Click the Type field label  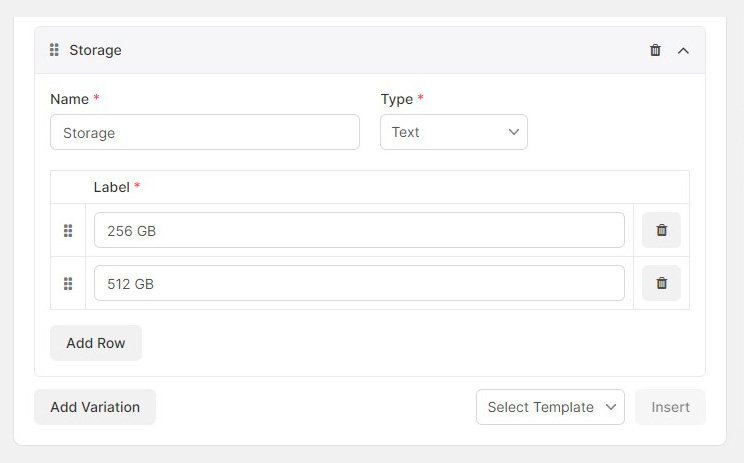tap(397, 99)
